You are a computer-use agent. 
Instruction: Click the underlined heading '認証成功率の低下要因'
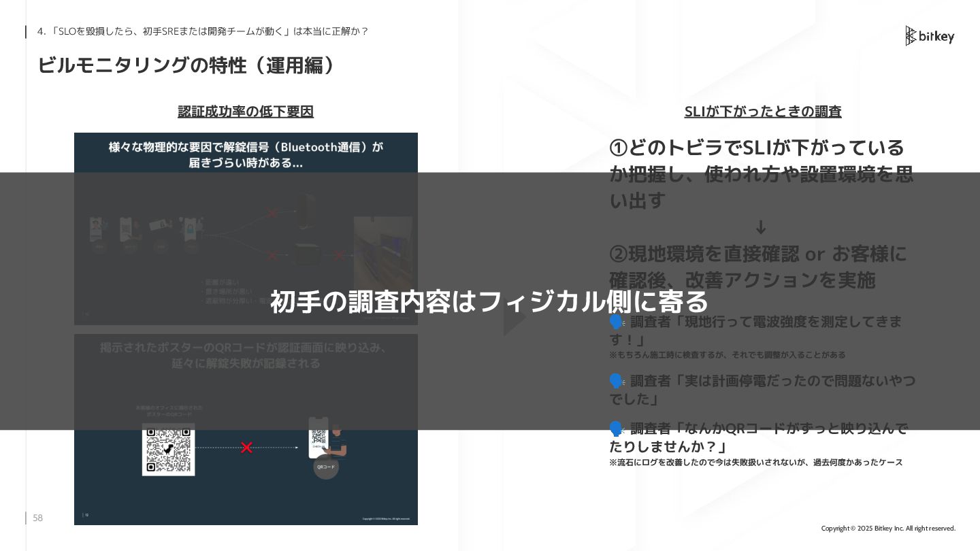(x=246, y=112)
